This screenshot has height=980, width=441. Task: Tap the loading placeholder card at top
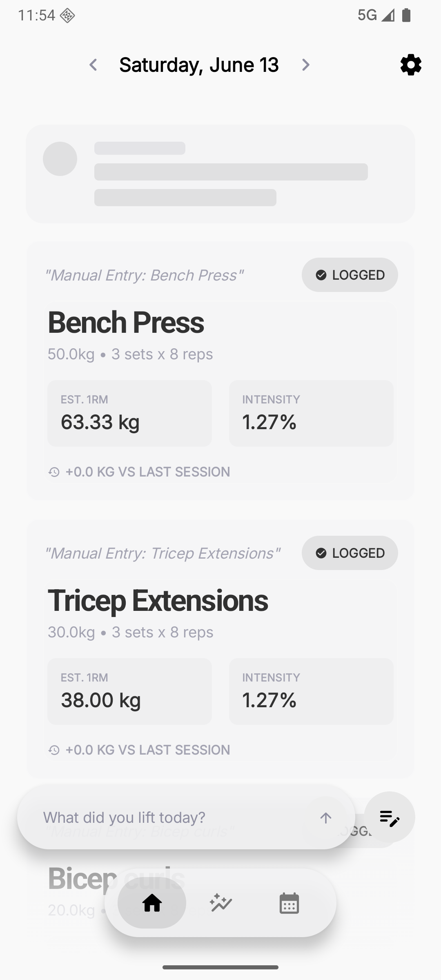click(x=220, y=174)
